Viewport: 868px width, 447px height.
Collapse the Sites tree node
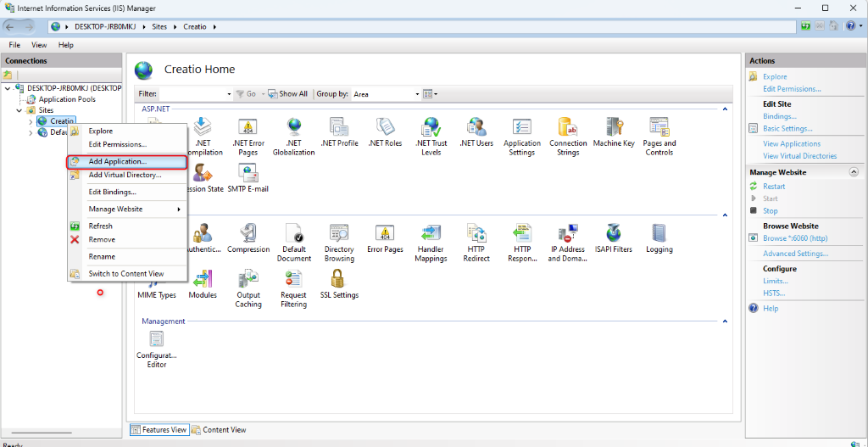point(19,110)
